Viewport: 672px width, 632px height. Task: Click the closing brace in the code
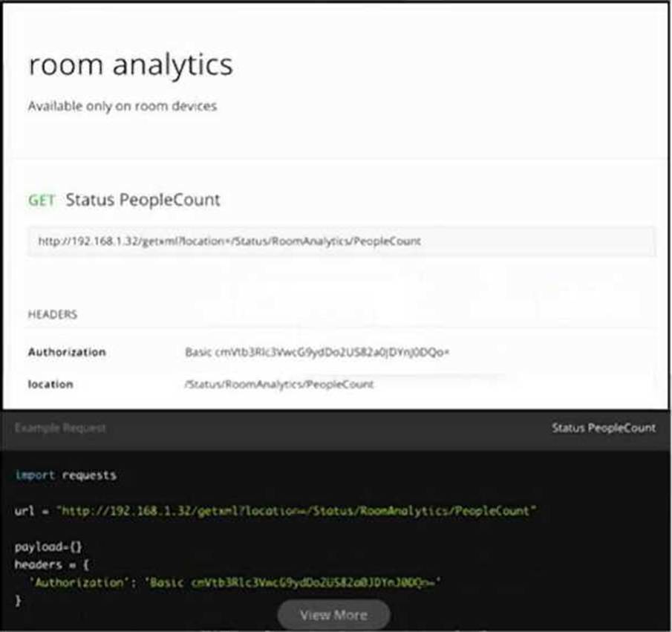19,600
